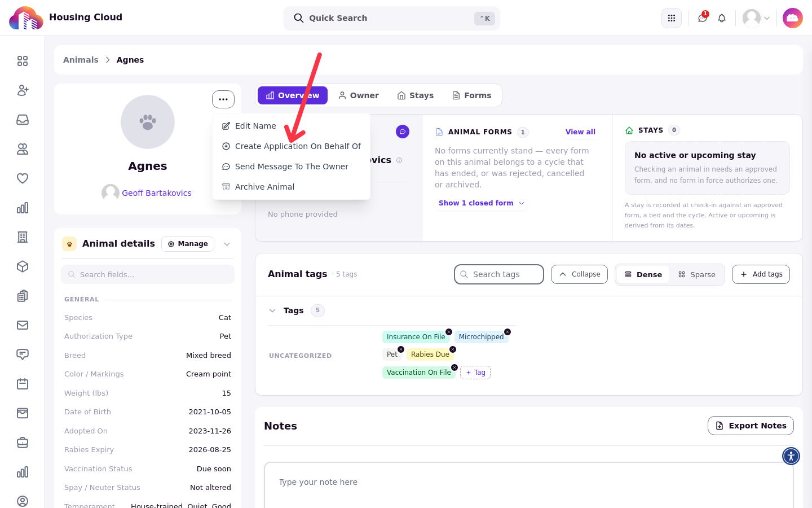Open chat messages with notification badge

coord(703,18)
